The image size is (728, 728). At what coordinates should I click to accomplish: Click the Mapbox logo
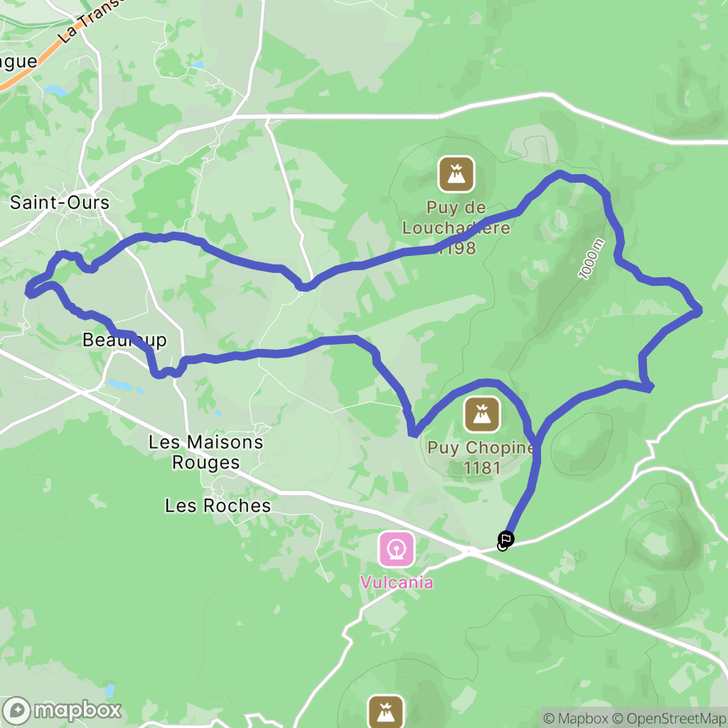[62, 710]
